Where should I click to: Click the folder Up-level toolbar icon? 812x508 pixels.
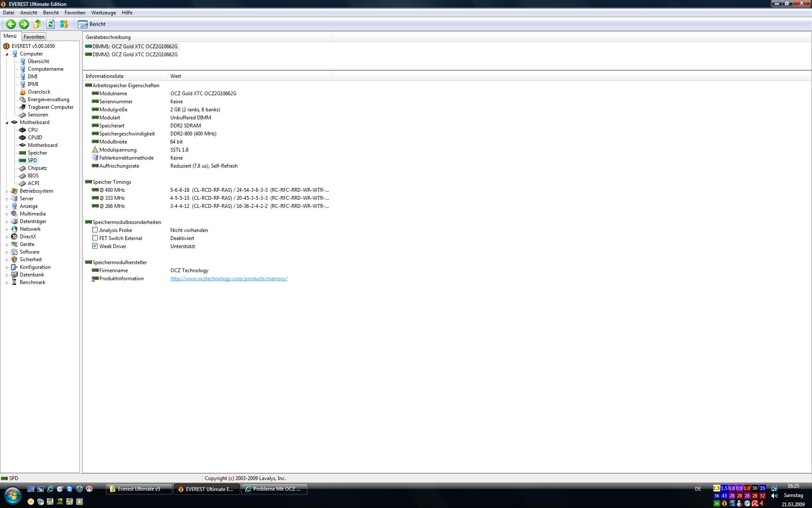click(x=37, y=24)
